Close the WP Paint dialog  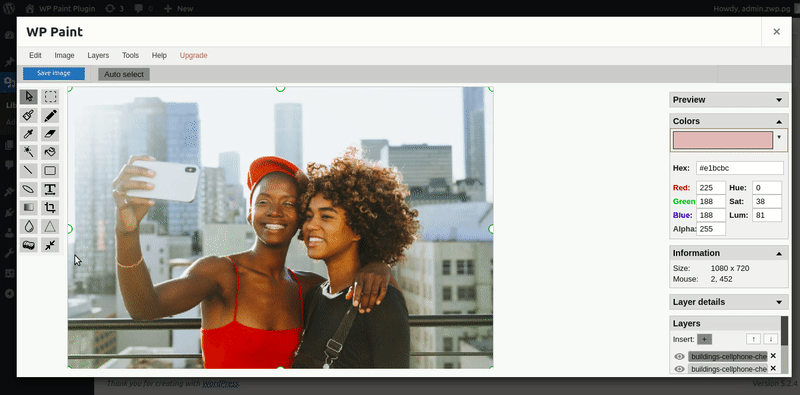pos(777,32)
